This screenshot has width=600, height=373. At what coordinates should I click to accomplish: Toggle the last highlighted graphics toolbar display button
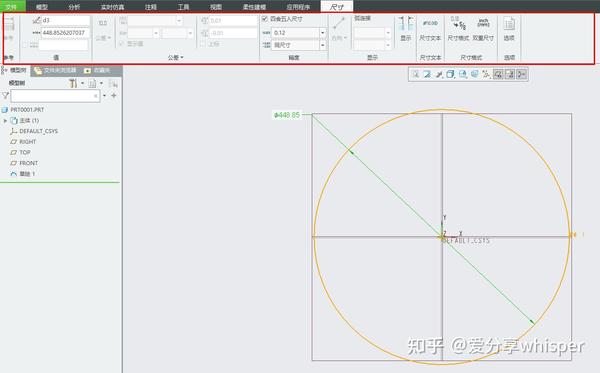[522, 74]
